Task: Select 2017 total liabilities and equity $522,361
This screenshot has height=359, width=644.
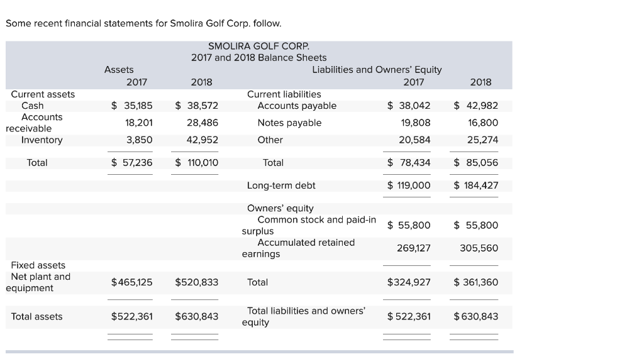Action: 409,317
